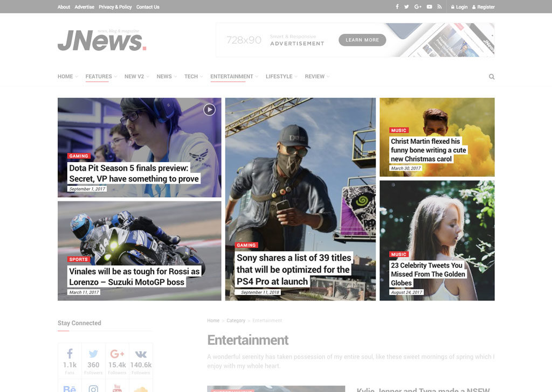Click the RSS feed icon in top bar
Screen dimensions: 552x392
tap(439, 7)
